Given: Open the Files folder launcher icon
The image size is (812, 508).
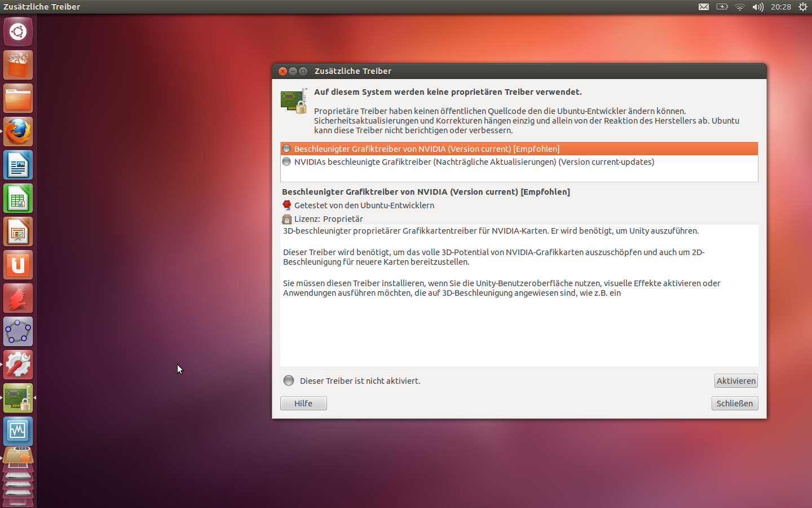Looking at the screenshot, I should pyautogui.click(x=18, y=98).
